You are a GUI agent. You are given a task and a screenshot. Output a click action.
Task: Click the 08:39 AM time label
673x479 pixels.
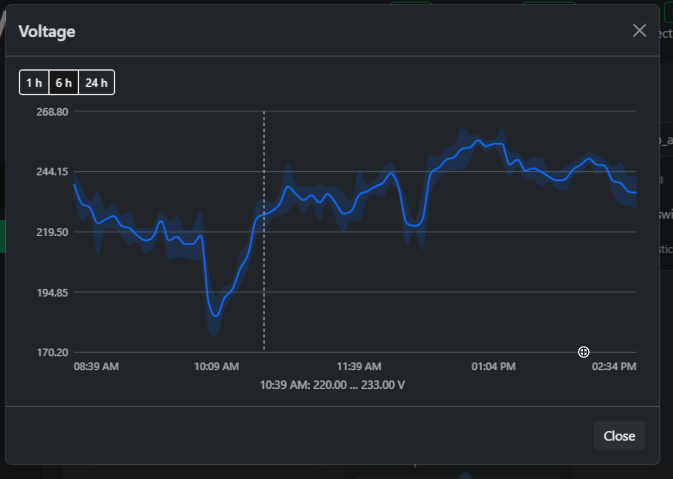[x=96, y=367]
